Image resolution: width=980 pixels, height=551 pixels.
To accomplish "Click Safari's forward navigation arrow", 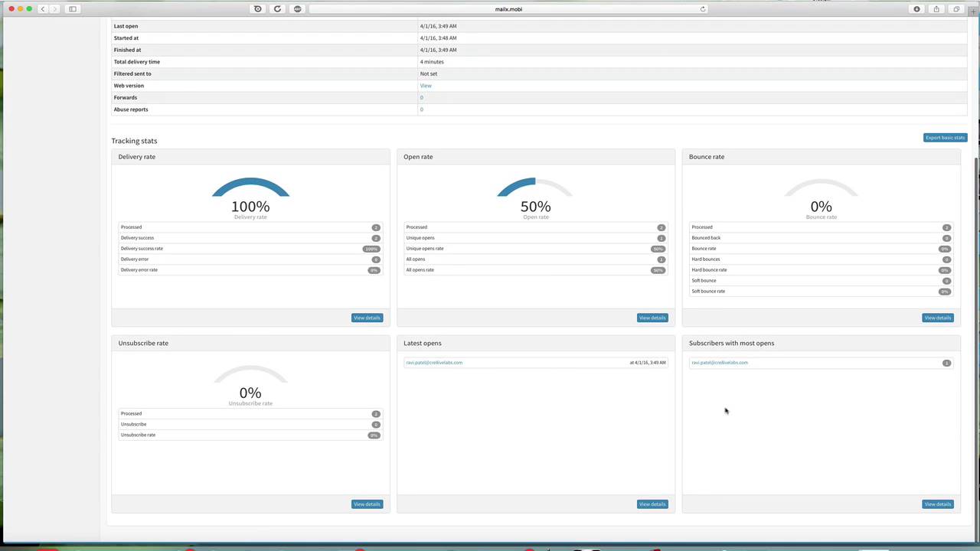I will coord(54,9).
